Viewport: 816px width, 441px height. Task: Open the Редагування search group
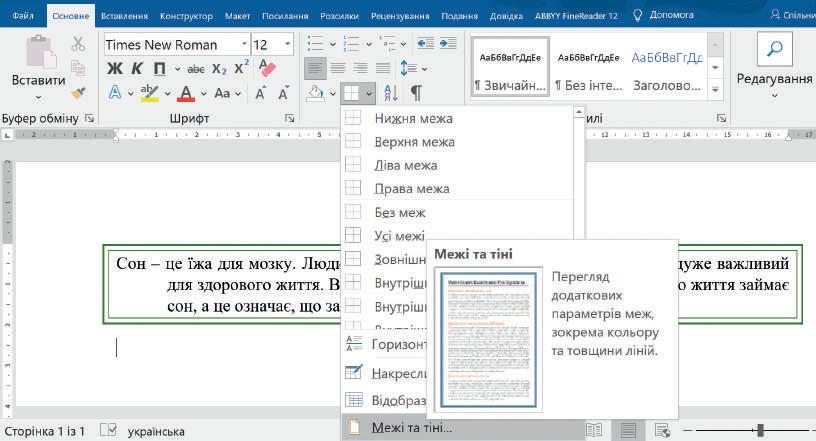coord(774,66)
